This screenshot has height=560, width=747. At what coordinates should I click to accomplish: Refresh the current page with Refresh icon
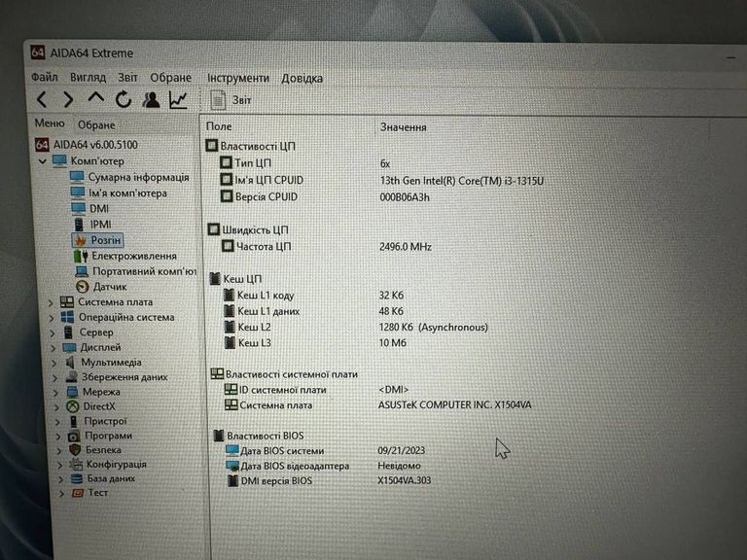[124, 99]
